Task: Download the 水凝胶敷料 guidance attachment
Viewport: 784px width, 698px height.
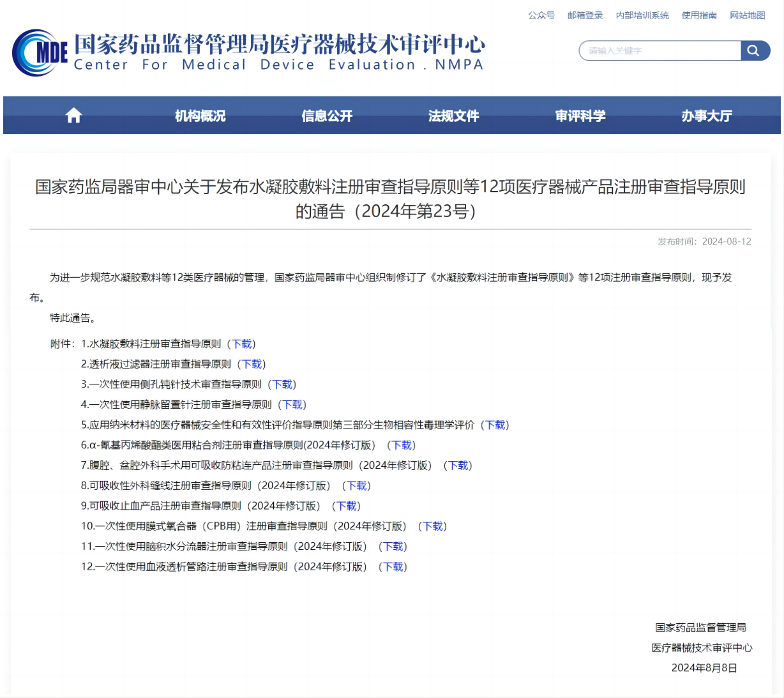Action: (x=241, y=344)
